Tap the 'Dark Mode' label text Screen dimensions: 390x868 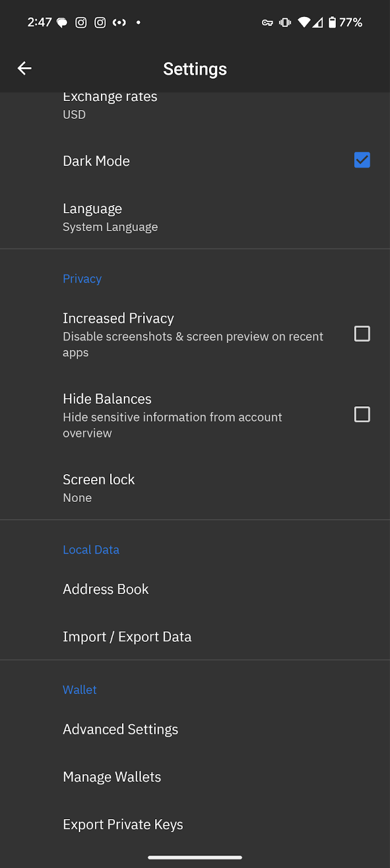[97, 161]
